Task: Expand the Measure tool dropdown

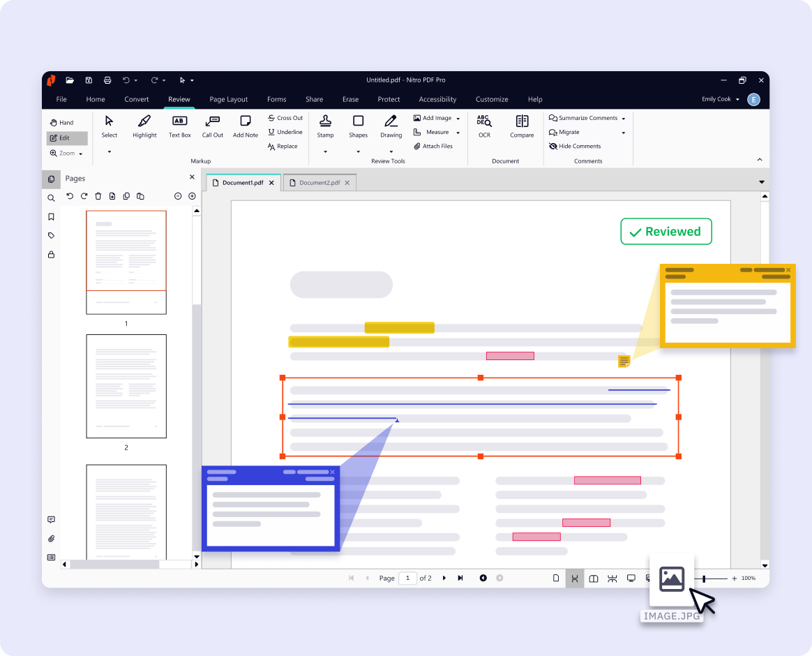Action: pos(457,132)
